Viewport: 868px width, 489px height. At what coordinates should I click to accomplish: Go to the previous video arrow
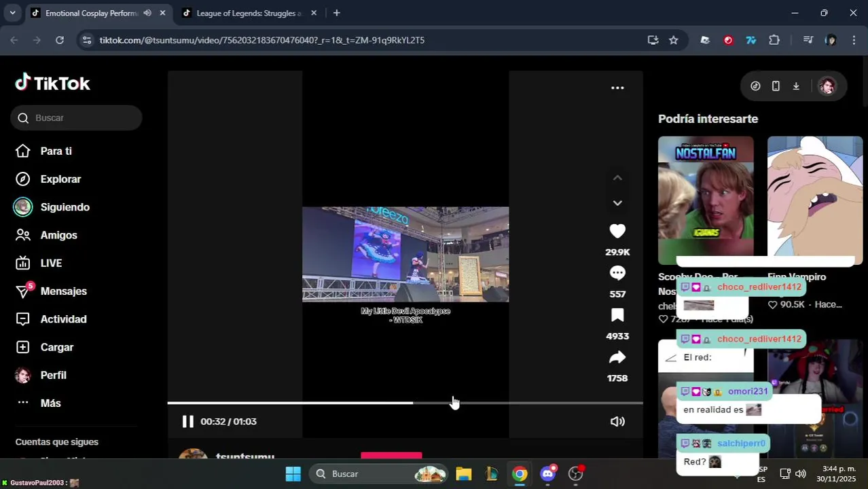pyautogui.click(x=617, y=178)
